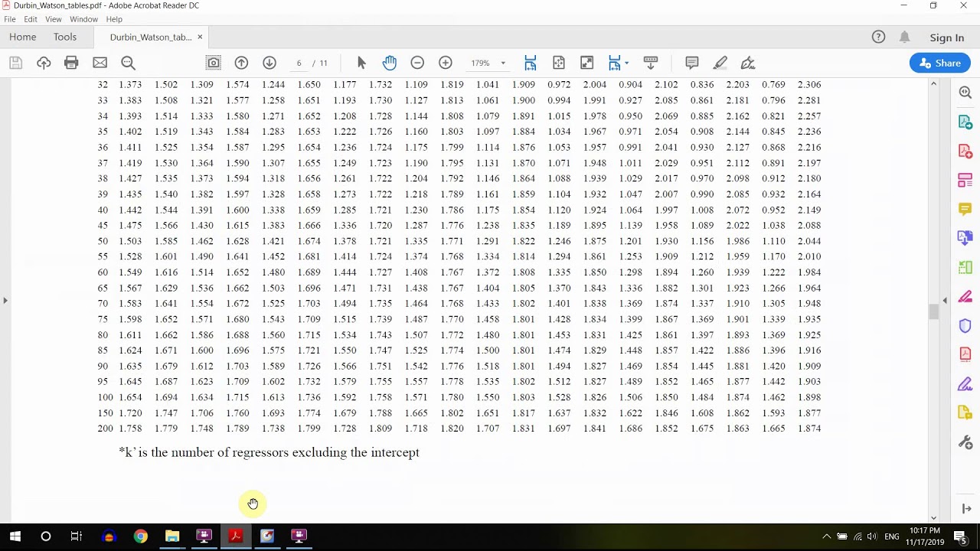Open Export PDF tool in right pane
This screenshot has width=980, height=551.
(x=965, y=122)
